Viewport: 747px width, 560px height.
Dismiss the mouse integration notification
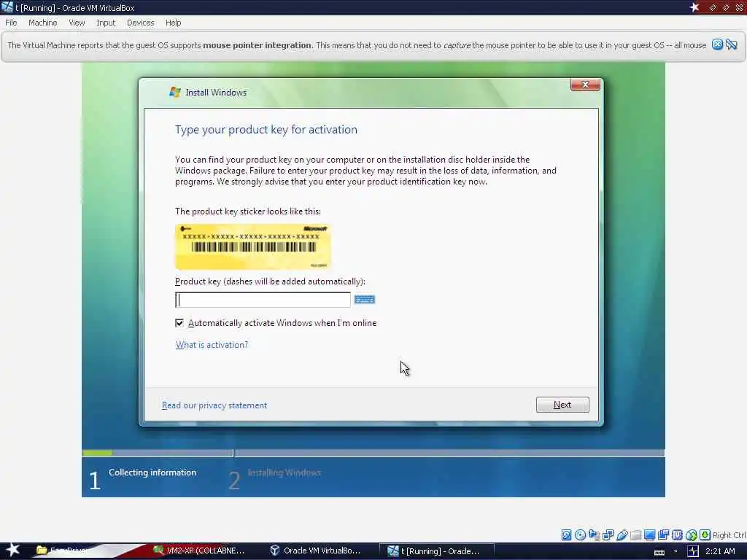pyautogui.click(x=717, y=44)
